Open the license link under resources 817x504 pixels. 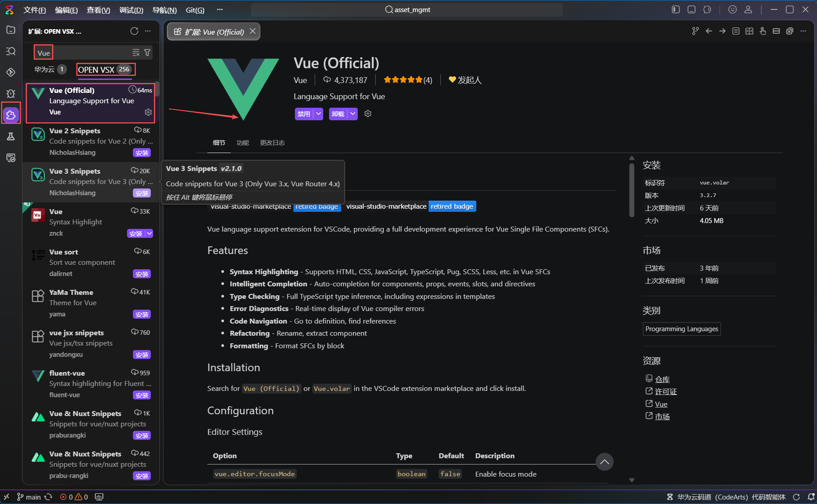666,391
